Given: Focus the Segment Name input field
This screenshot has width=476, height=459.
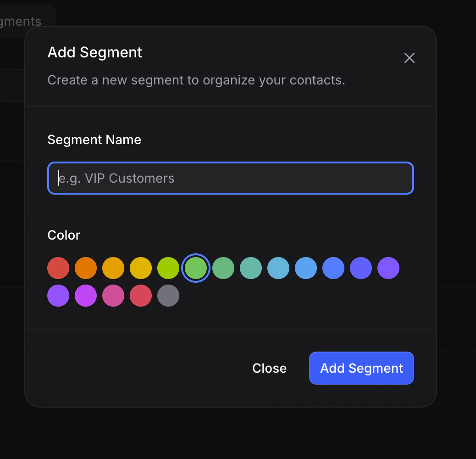Looking at the screenshot, I should [x=231, y=178].
